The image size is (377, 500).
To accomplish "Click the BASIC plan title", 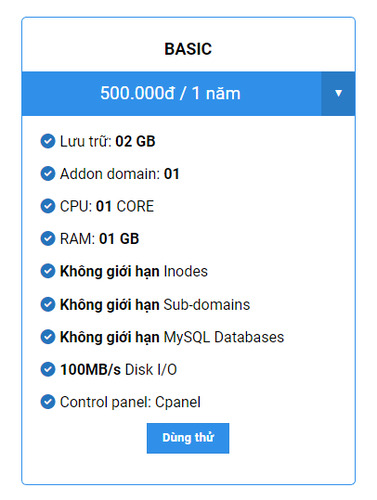I will coord(188,49).
